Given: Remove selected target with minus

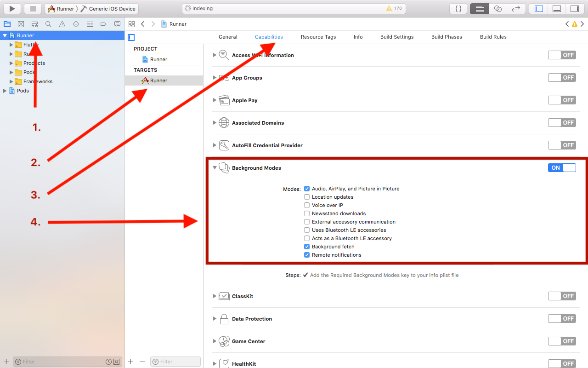Looking at the screenshot, I should (x=142, y=362).
